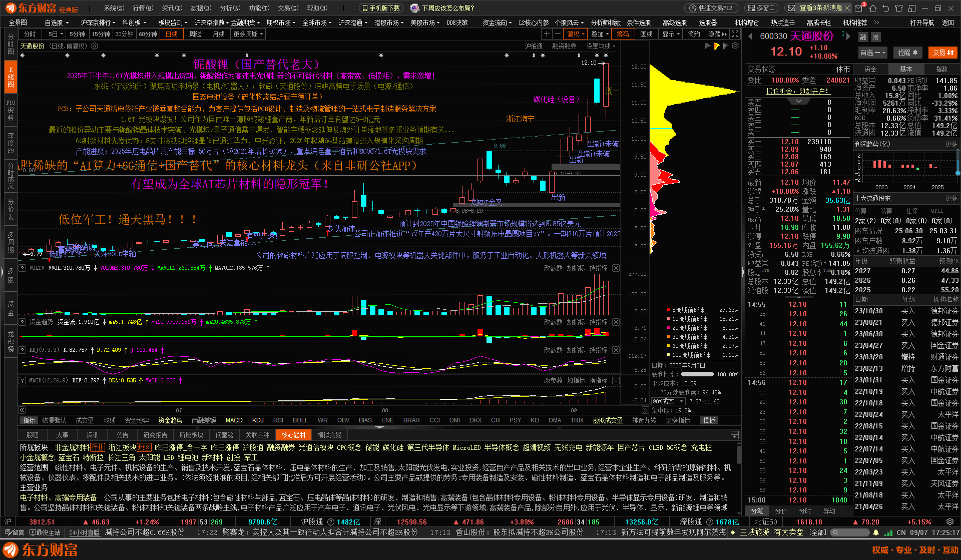
Task: Toggle 隐藏 side panel hide button
Action: tap(717, 34)
